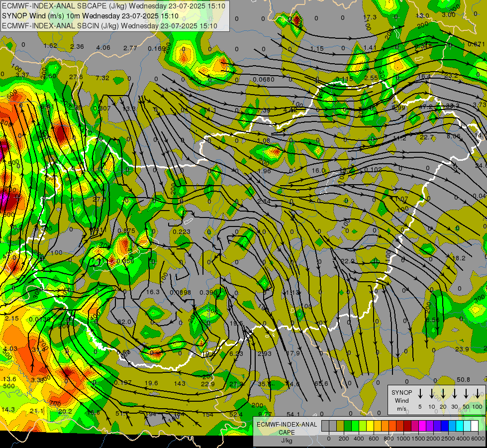Click the 100 m/s wind arrow in legend
The width and height of the screenshot is (487, 448).
[478, 393]
